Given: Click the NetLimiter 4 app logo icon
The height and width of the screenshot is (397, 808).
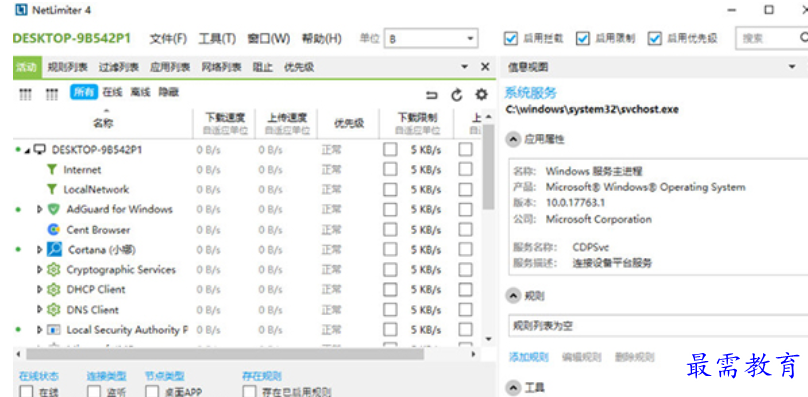Looking at the screenshot, I should point(21,9).
